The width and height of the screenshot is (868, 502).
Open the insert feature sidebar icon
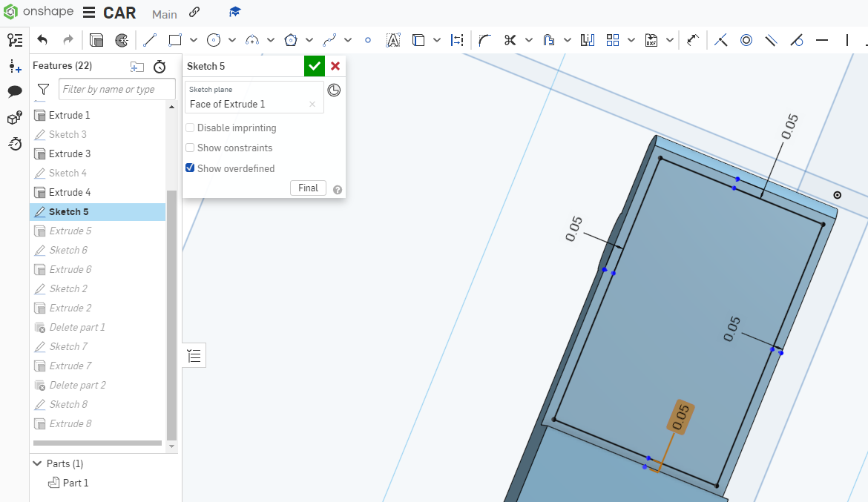tap(15, 67)
